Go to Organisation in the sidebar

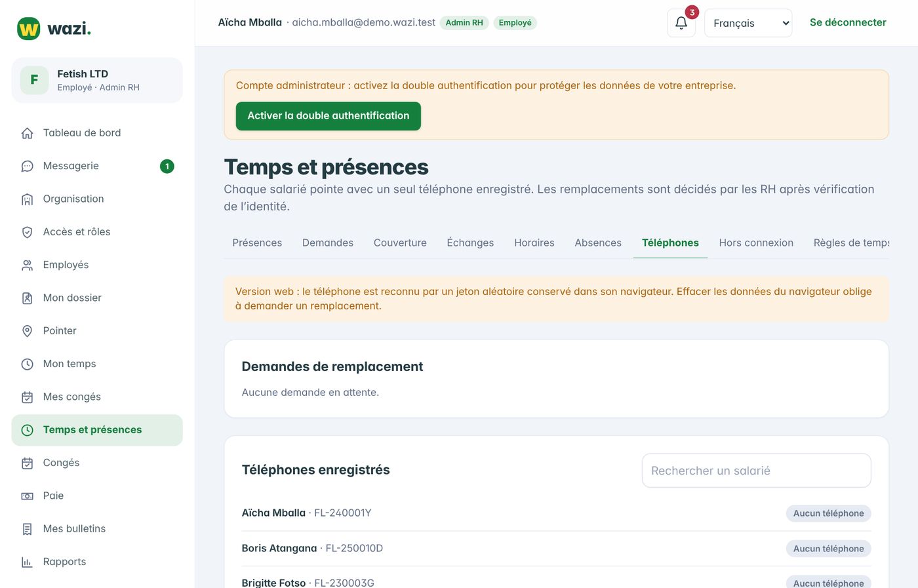coord(97,199)
